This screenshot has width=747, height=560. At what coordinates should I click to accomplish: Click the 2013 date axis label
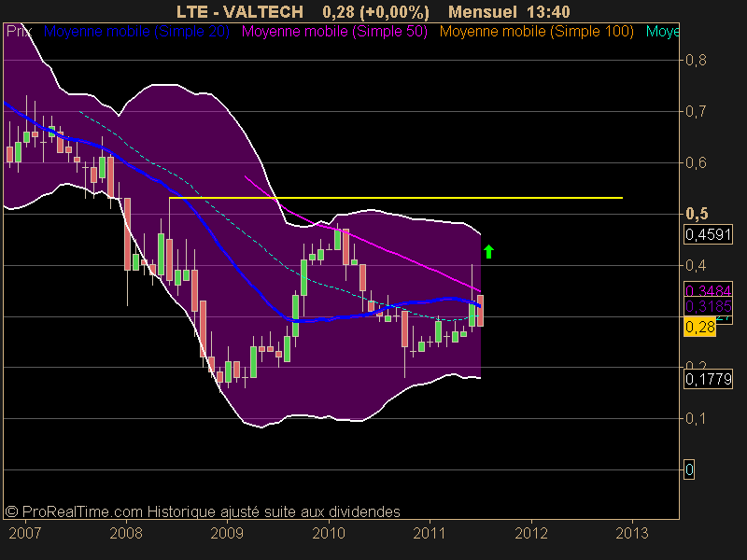[x=632, y=533]
